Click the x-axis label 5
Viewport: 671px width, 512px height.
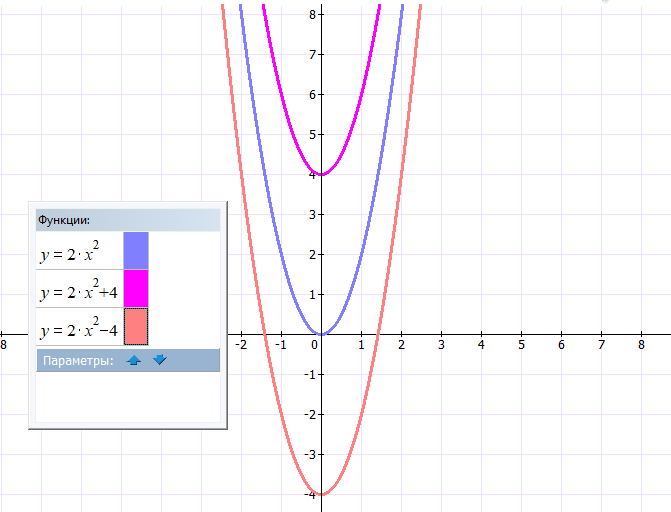point(521,344)
